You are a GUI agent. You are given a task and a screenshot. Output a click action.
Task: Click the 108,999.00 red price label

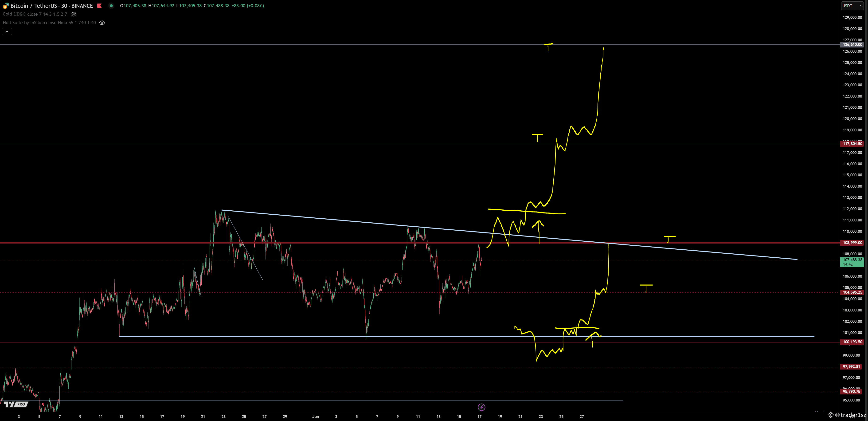tap(852, 243)
